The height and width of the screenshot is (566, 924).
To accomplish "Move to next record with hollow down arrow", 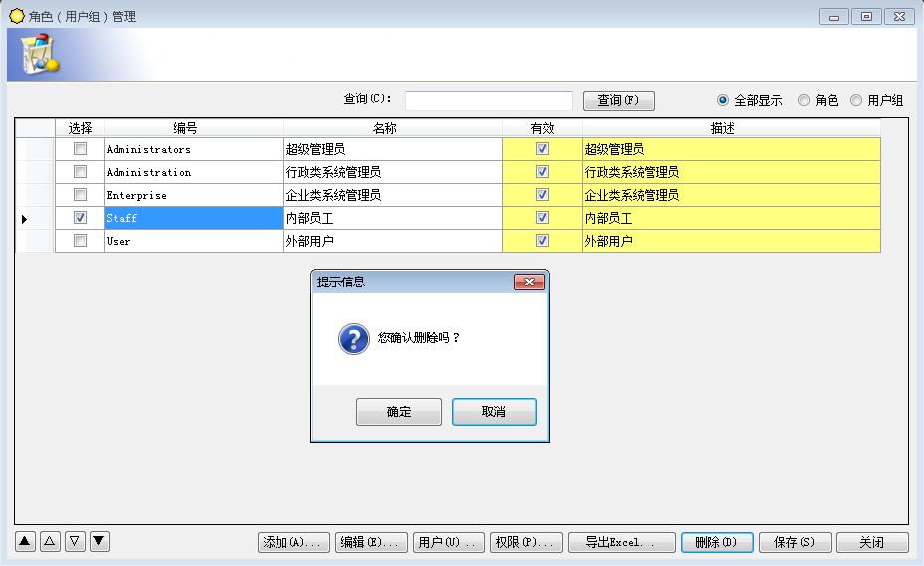I will tap(75, 541).
